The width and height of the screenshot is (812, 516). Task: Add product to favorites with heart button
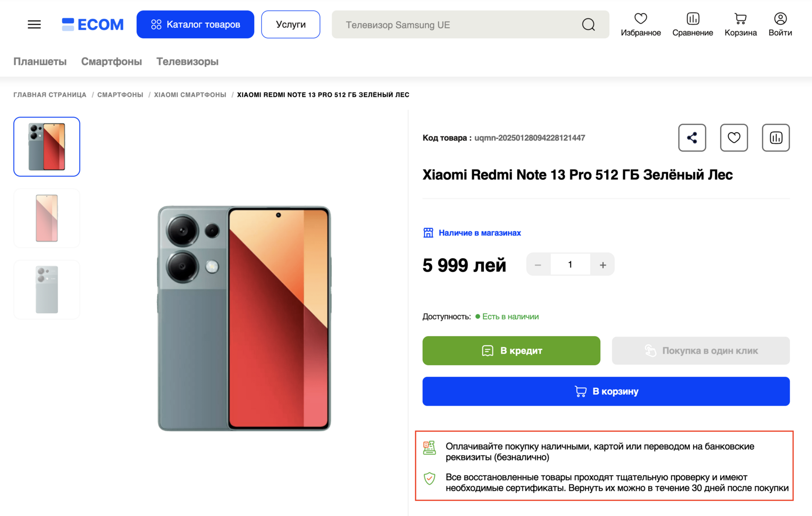734,138
